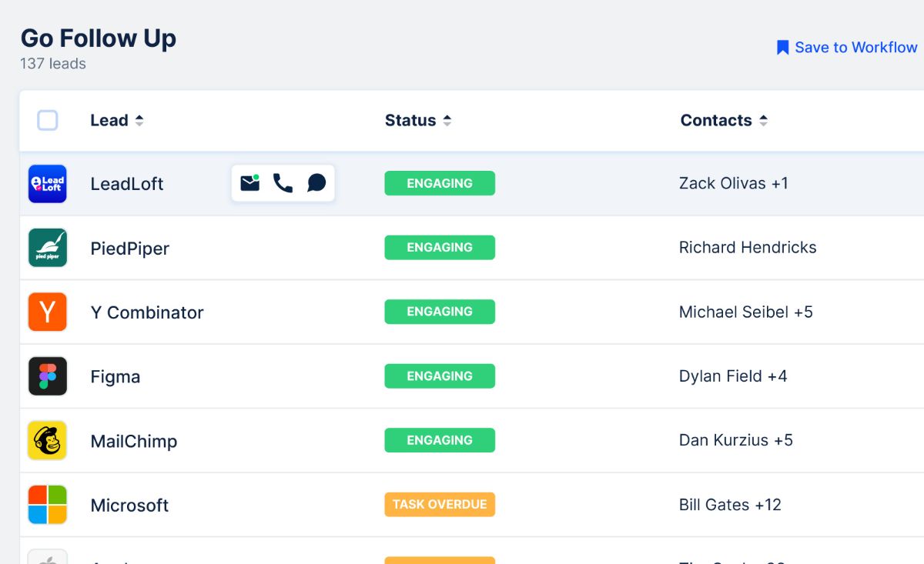Click the LeadLoft logo icon
This screenshot has height=564, width=924.
pyautogui.click(x=47, y=183)
